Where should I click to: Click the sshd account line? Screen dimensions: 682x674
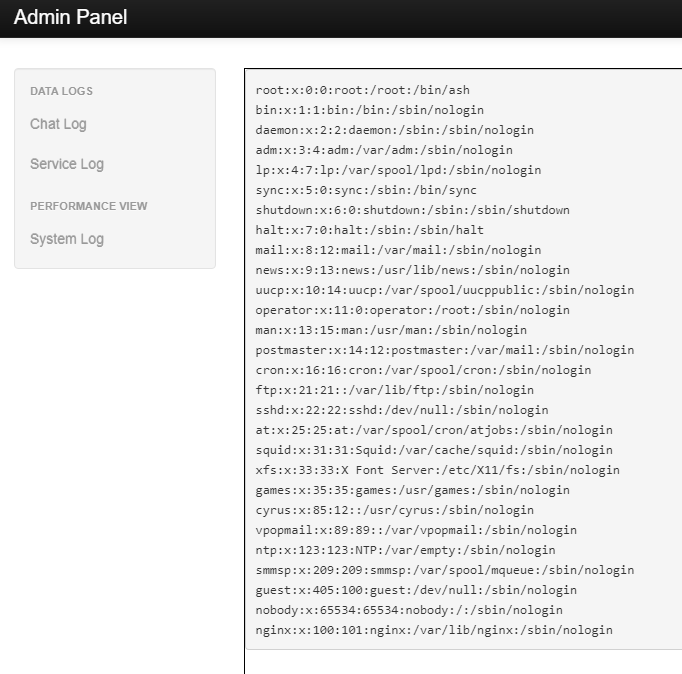pyautogui.click(x=402, y=410)
